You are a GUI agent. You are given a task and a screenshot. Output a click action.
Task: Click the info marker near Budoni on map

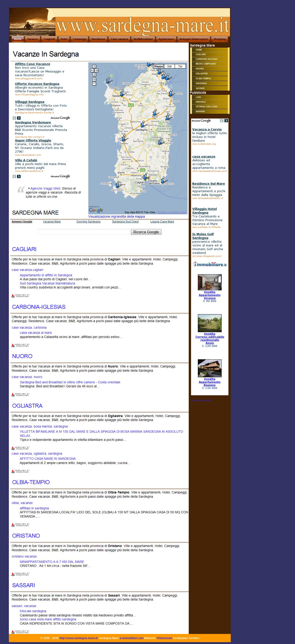click(171, 93)
